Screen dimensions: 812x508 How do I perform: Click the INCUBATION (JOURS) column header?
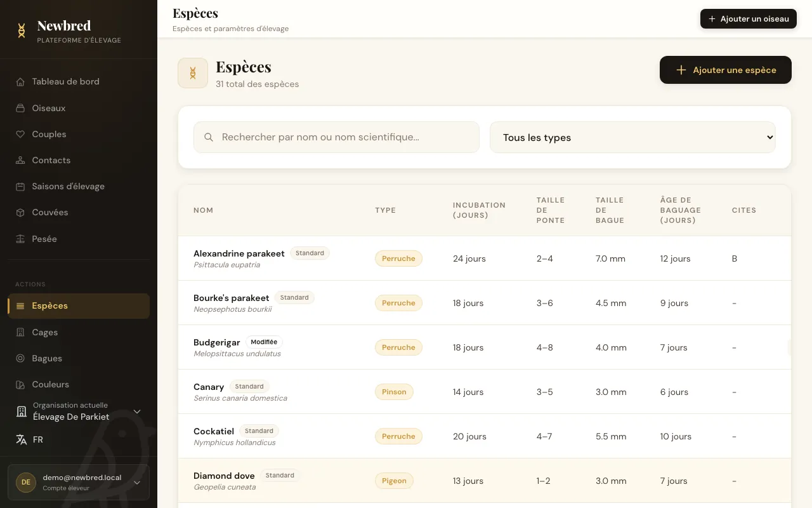tap(479, 210)
